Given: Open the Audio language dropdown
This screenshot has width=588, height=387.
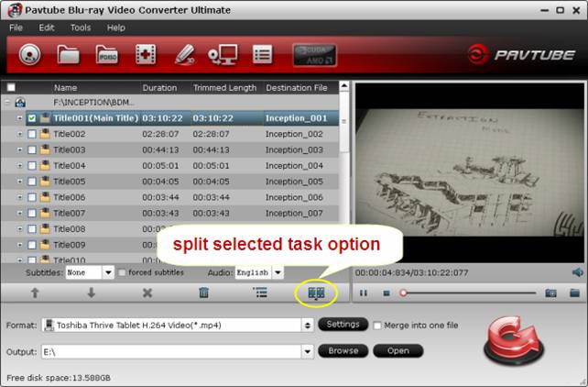Looking at the screenshot, I should (278, 272).
